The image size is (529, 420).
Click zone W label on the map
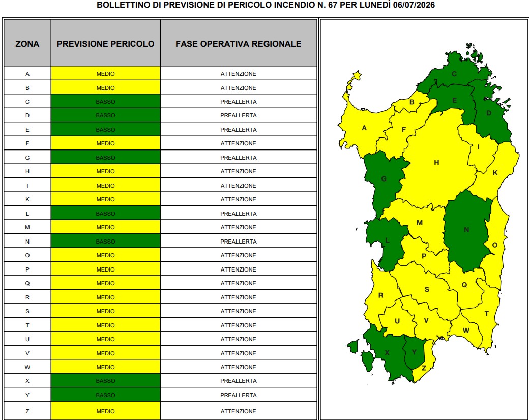[466, 331]
